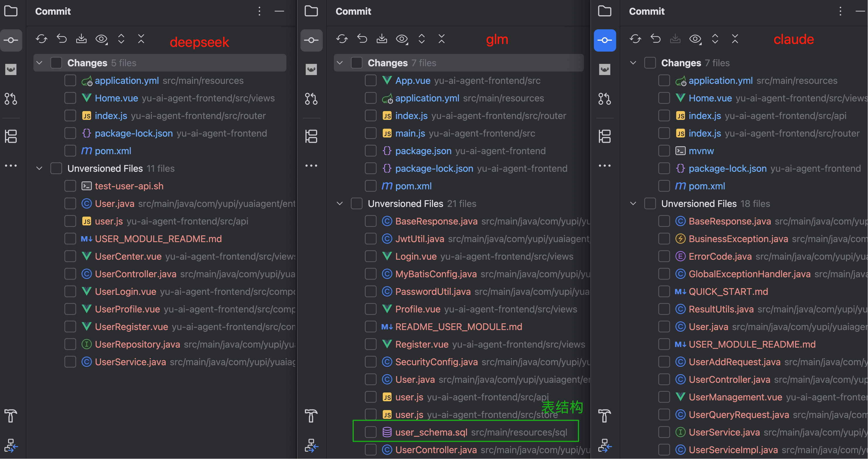Image resolution: width=868 pixels, height=459 pixels.
Task: Open Structure tool window in glm sidebar
Action: 311,136
